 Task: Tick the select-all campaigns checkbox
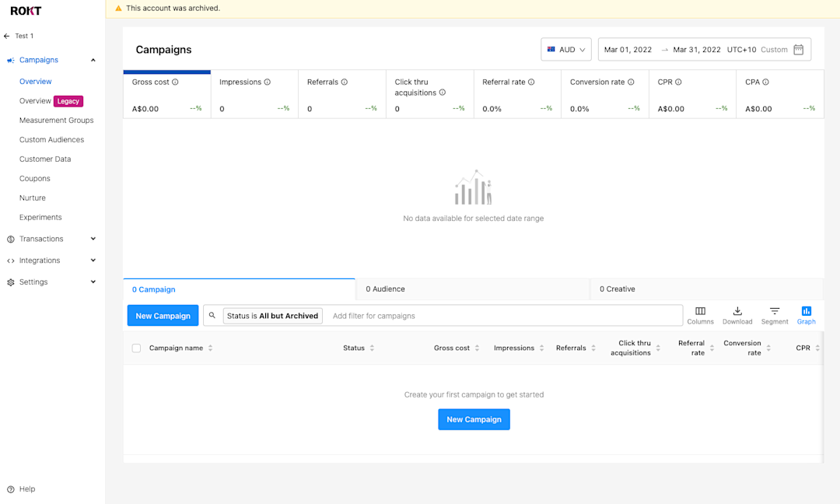click(137, 348)
